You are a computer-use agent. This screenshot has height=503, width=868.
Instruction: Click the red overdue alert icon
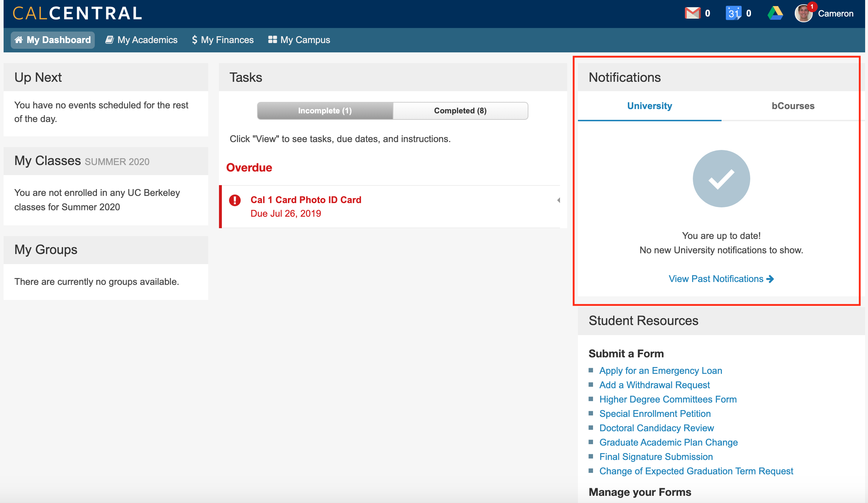pos(235,200)
